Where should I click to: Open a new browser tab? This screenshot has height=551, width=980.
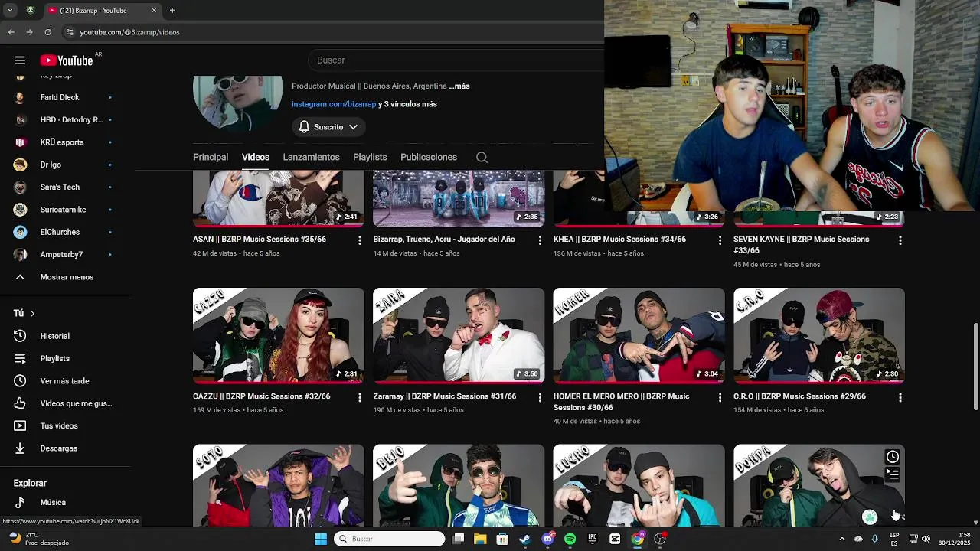pos(172,11)
